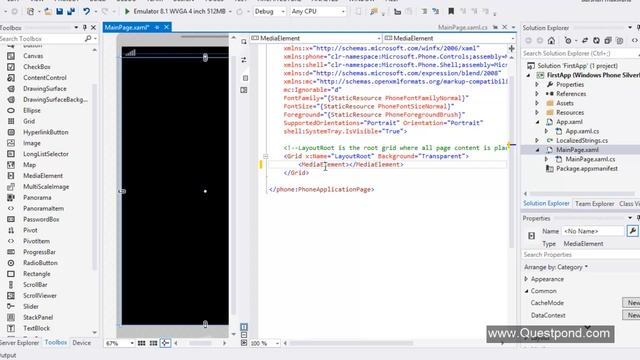The width and height of the screenshot is (640, 360).
Task: Collapse the MainPage.xaml node
Action: 537,150
